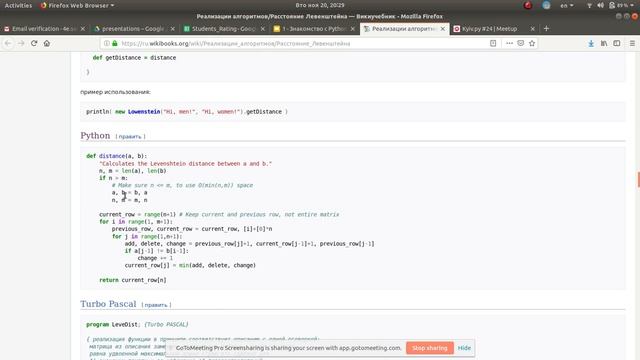Open Firefox Web Browser app menu
This screenshot has width=640, height=360.
77,5
